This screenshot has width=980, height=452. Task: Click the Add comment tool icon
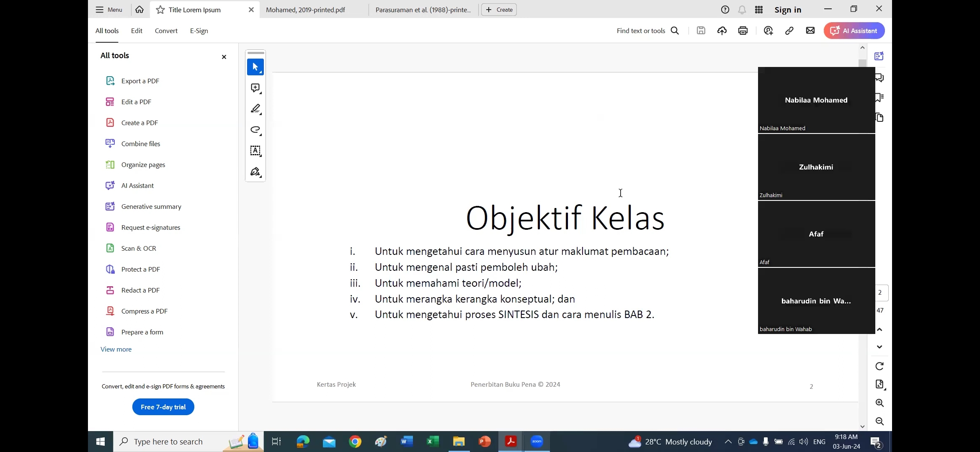click(x=255, y=88)
